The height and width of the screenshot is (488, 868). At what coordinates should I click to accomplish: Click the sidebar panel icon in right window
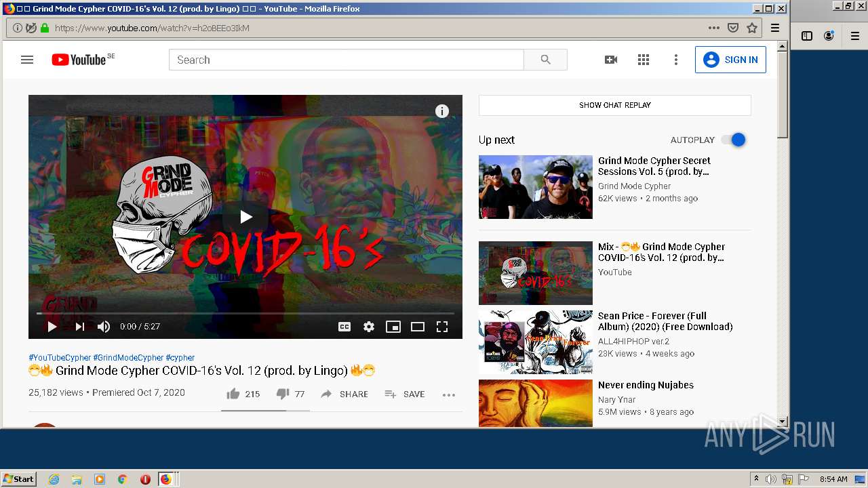807,36
